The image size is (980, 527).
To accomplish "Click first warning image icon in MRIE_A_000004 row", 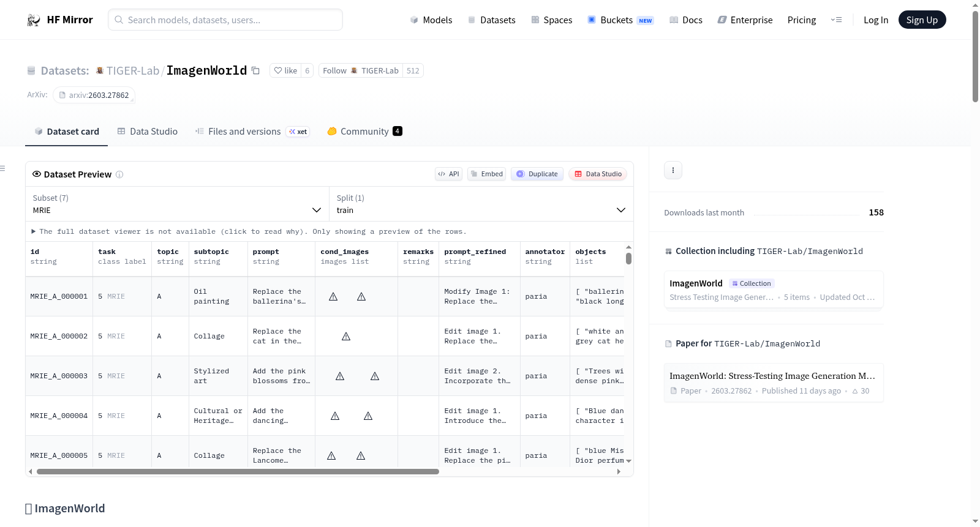I will 335,416.
